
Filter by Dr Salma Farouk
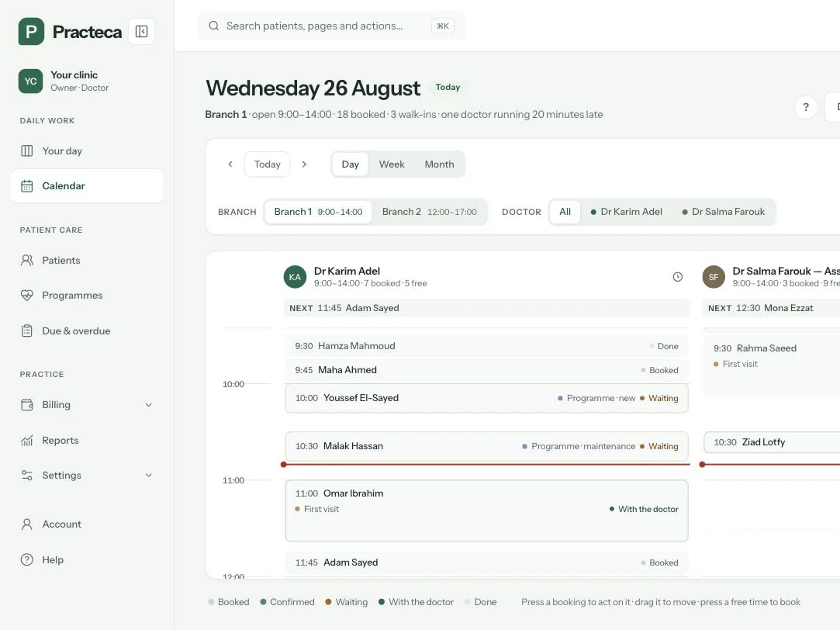pyautogui.click(x=723, y=212)
